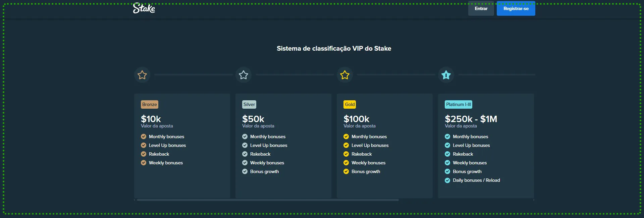Click the checkmark beside Gold Rakeback
Screen dimensions: 644x218
click(346, 154)
